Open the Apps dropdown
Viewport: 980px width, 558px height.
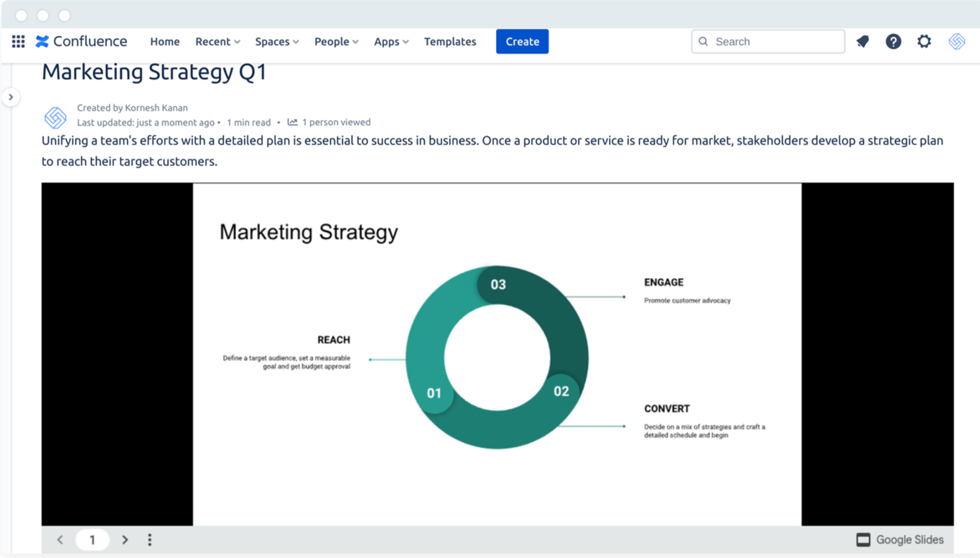391,41
